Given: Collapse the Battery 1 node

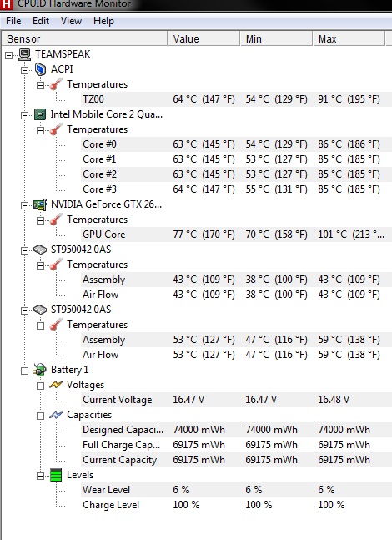Looking at the screenshot, I should [x=24, y=371].
